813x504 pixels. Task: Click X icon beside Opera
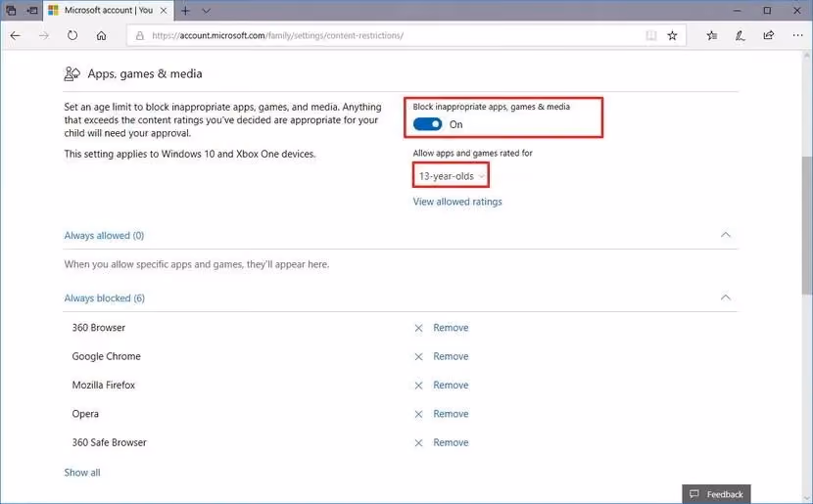point(418,414)
